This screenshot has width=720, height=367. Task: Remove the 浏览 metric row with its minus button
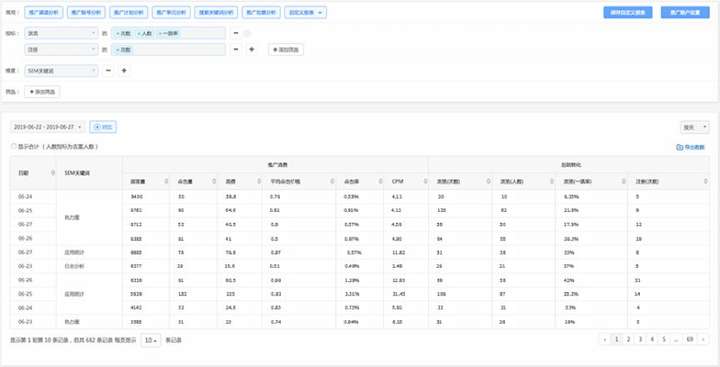[236, 33]
